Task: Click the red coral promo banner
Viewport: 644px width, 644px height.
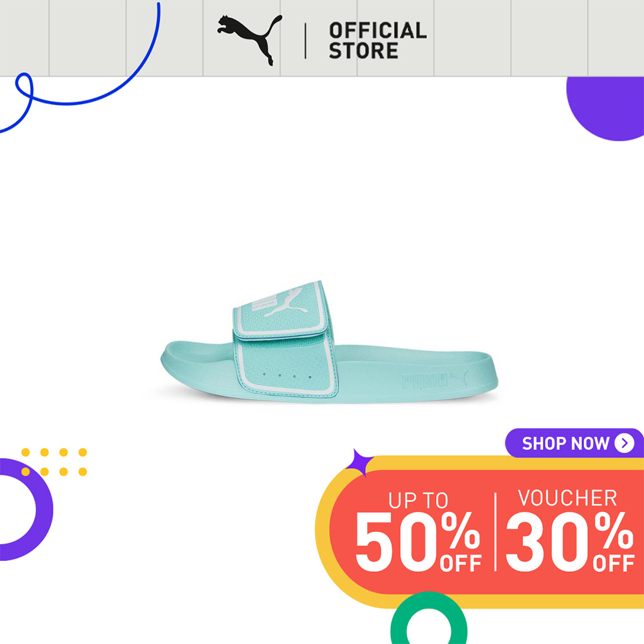Action: point(487,533)
